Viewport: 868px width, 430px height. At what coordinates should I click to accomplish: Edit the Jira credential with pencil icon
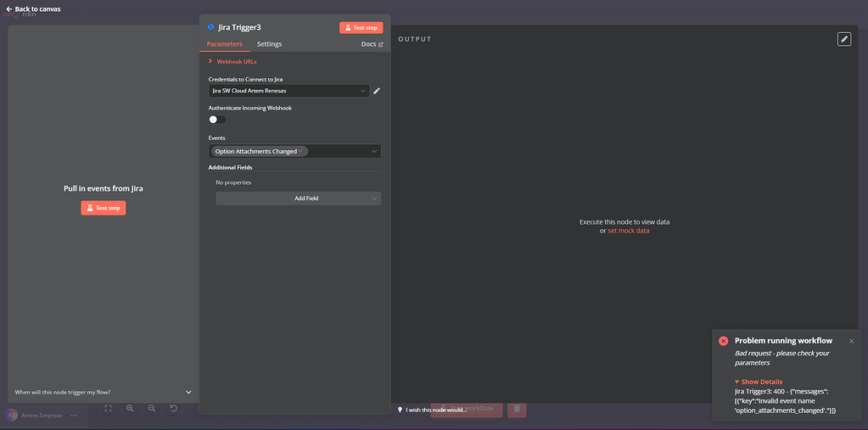pyautogui.click(x=377, y=91)
